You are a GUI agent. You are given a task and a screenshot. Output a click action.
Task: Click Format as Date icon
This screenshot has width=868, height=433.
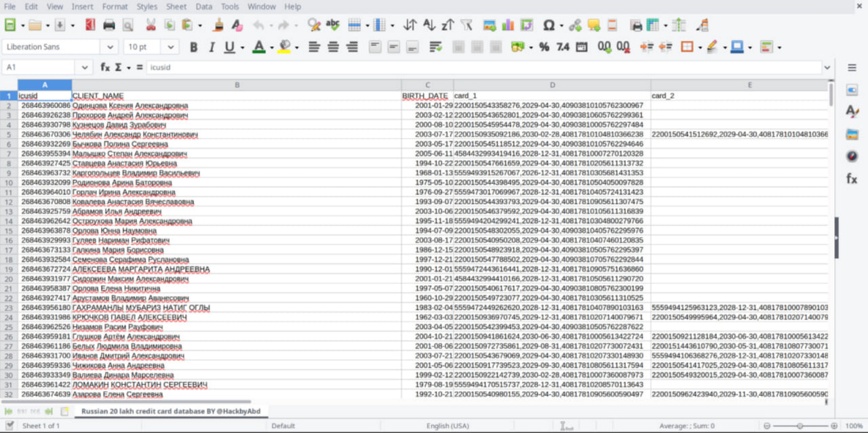tap(581, 47)
